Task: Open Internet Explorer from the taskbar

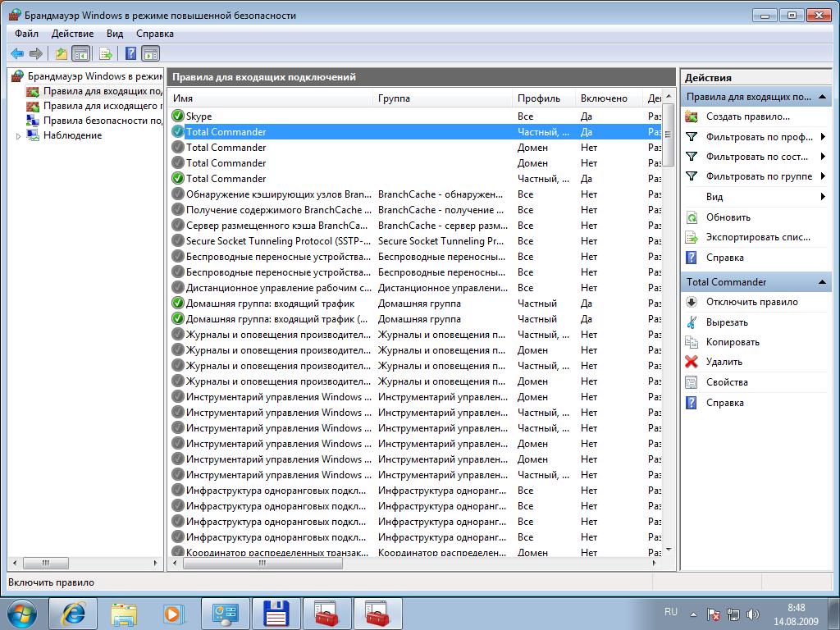Action: 73,614
